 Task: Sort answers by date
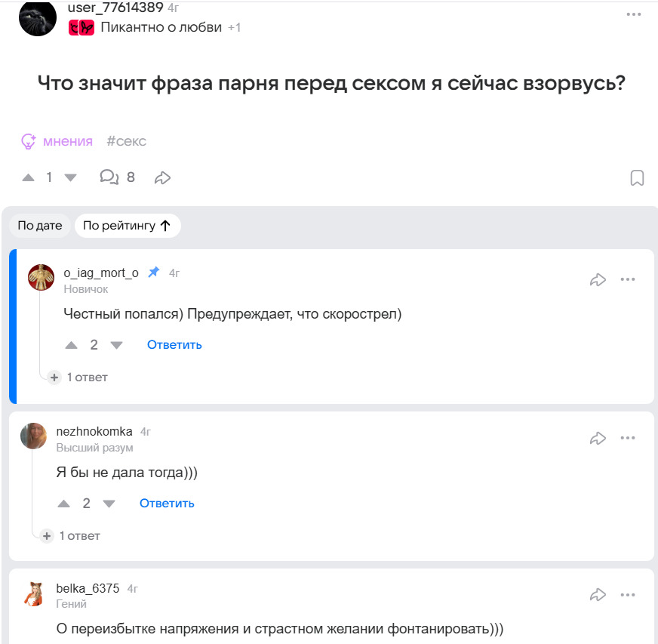pyautogui.click(x=40, y=226)
